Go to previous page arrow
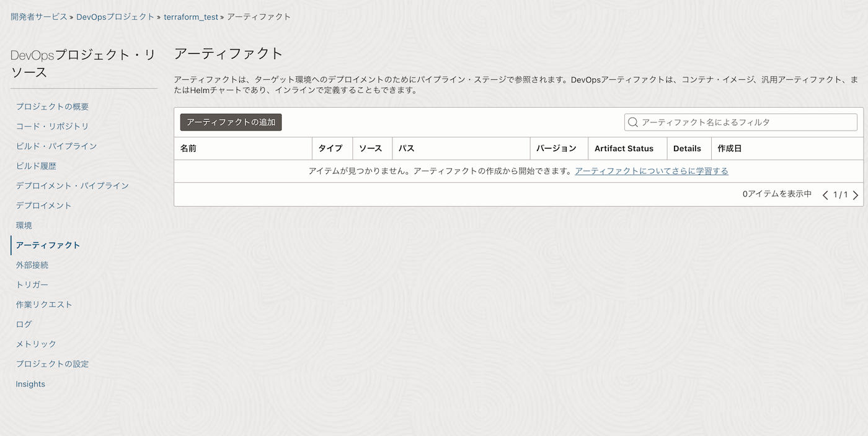 pyautogui.click(x=825, y=195)
